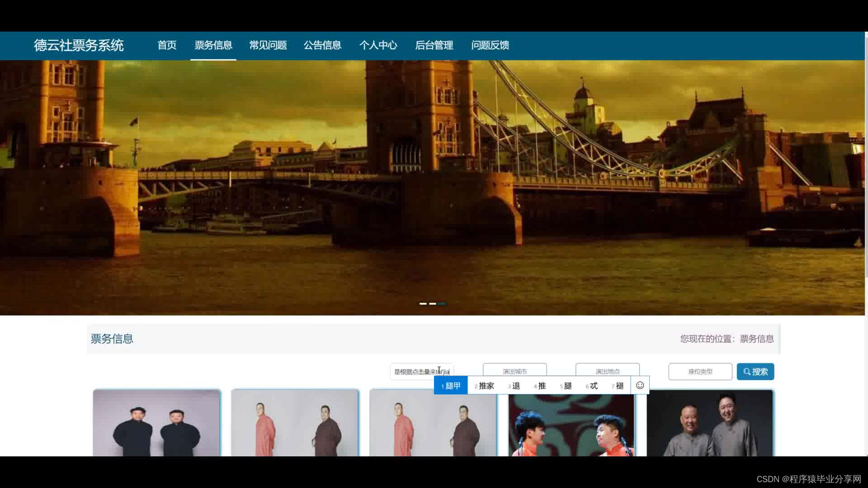Open 问题反馈 page

tap(490, 45)
